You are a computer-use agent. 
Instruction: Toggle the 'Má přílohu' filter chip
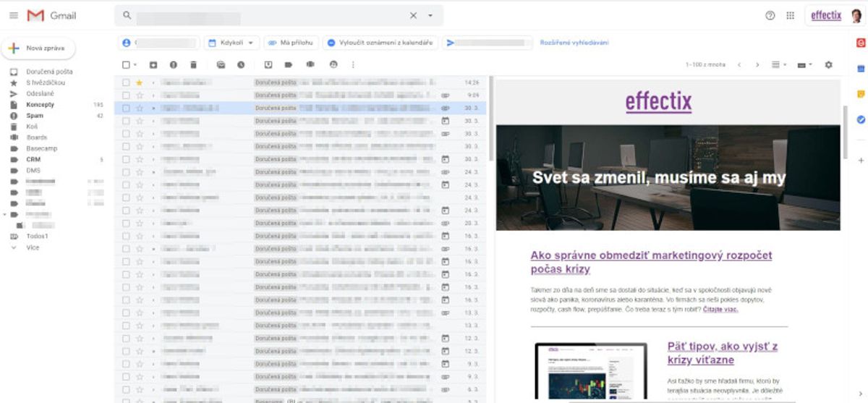point(291,43)
